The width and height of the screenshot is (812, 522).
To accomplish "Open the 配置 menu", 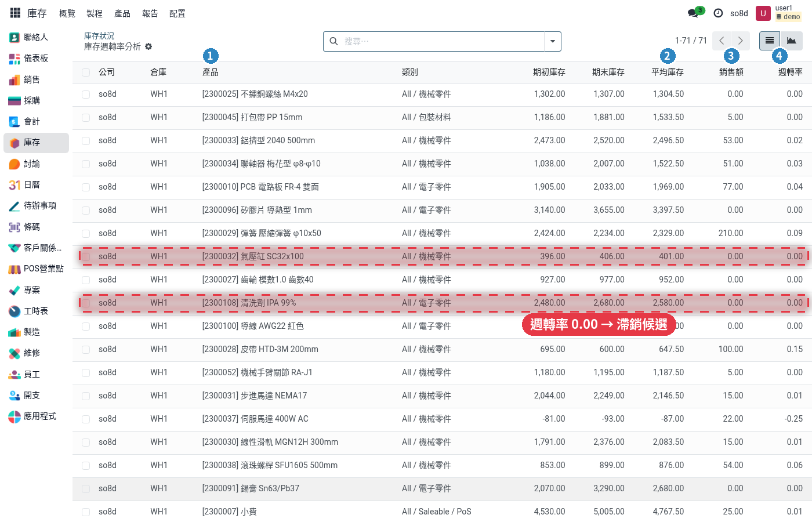I will [x=177, y=13].
